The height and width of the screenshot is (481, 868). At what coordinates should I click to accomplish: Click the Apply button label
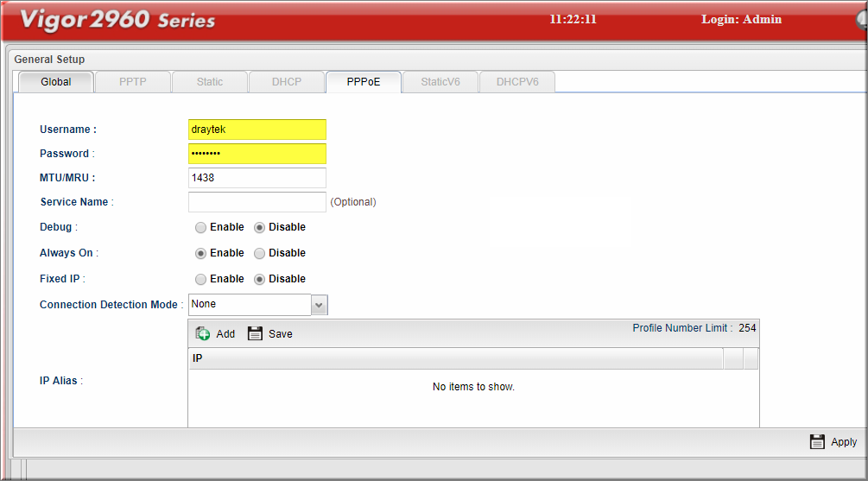[844, 442]
